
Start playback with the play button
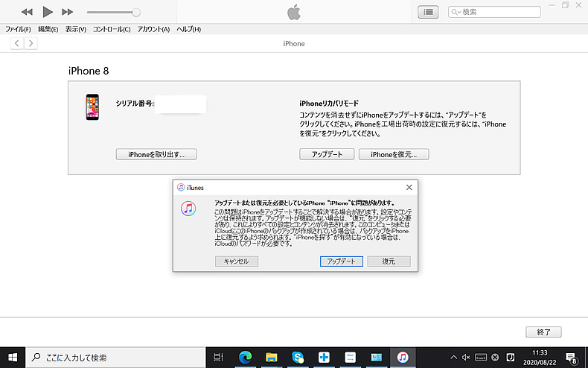(47, 12)
